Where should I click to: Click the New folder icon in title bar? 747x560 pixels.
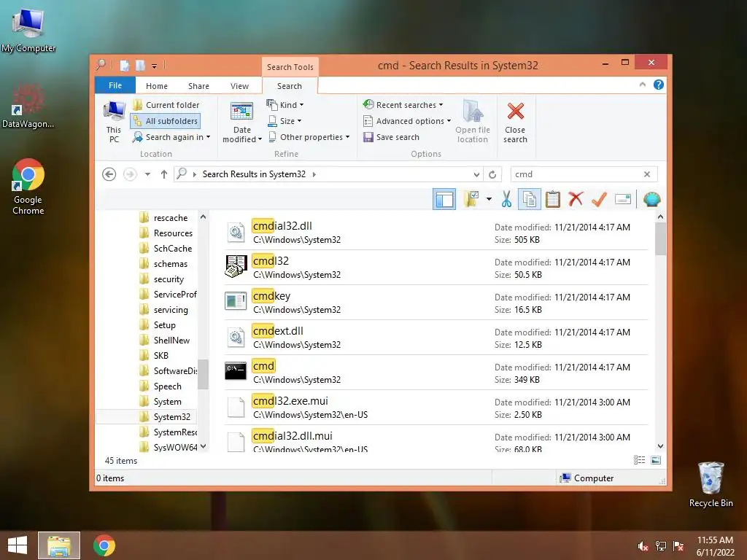point(141,65)
